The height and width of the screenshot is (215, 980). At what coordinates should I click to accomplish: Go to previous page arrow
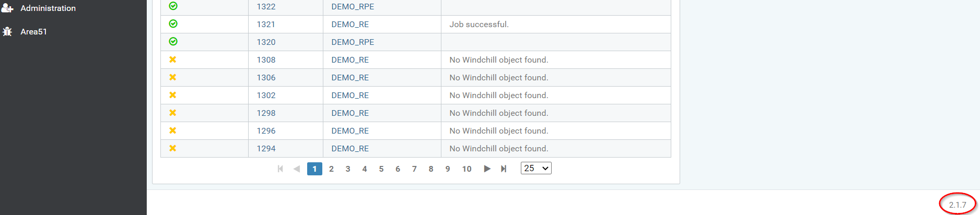pos(297,169)
